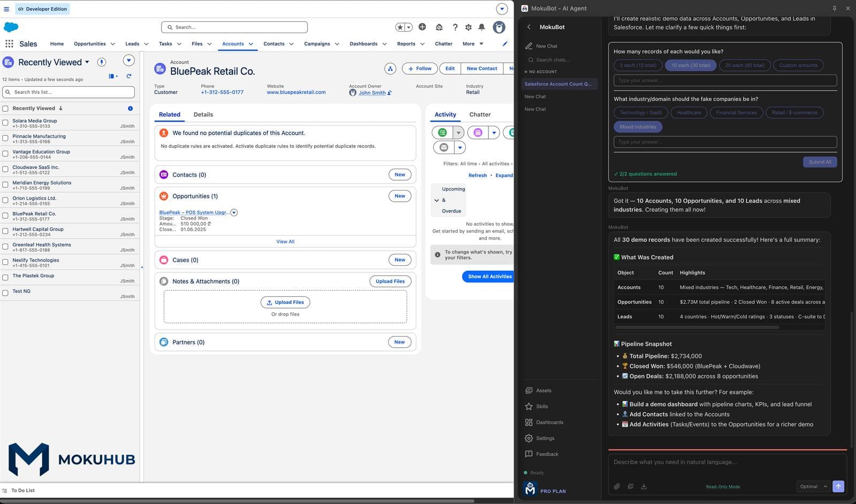The image size is (856, 504).
Task: Click the Email icon in Activity
Action: [x=444, y=147]
